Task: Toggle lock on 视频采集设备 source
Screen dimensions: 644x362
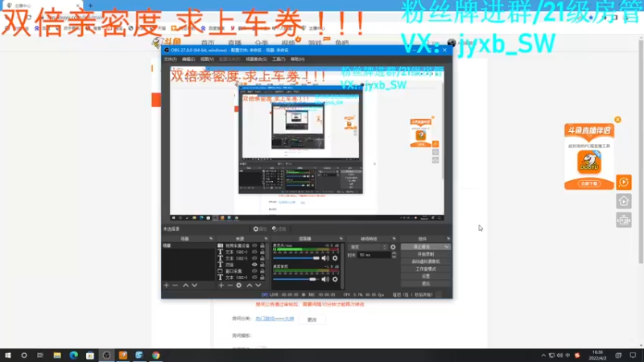Action: (x=262, y=245)
